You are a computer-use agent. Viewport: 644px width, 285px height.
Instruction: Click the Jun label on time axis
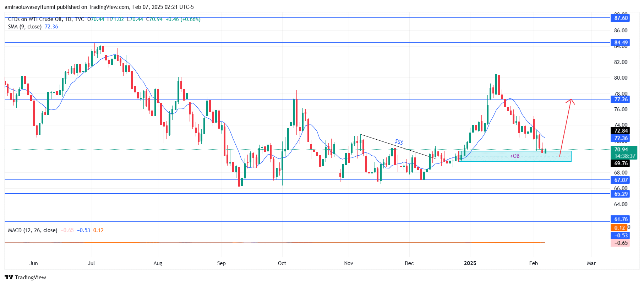tap(34, 263)
